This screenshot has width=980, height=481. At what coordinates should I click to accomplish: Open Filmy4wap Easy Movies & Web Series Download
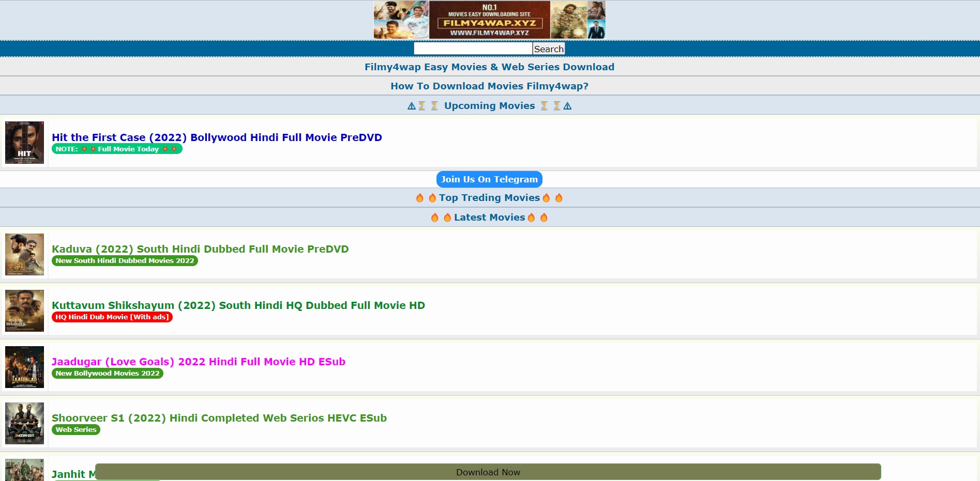pyautogui.click(x=489, y=67)
